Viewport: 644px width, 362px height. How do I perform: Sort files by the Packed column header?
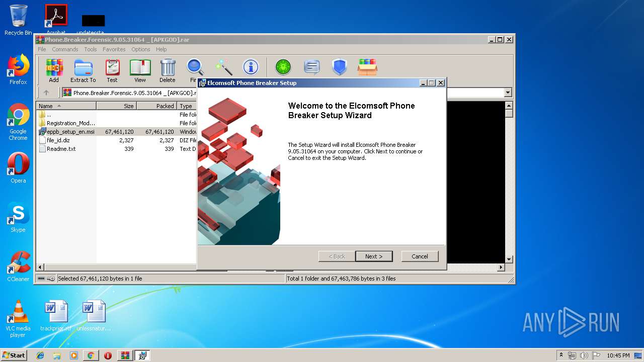click(x=156, y=106)
